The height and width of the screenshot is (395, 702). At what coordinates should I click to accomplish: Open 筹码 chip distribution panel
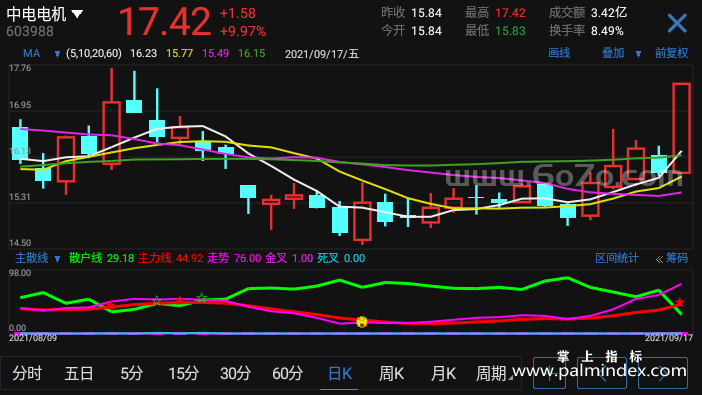click(672, 258)
